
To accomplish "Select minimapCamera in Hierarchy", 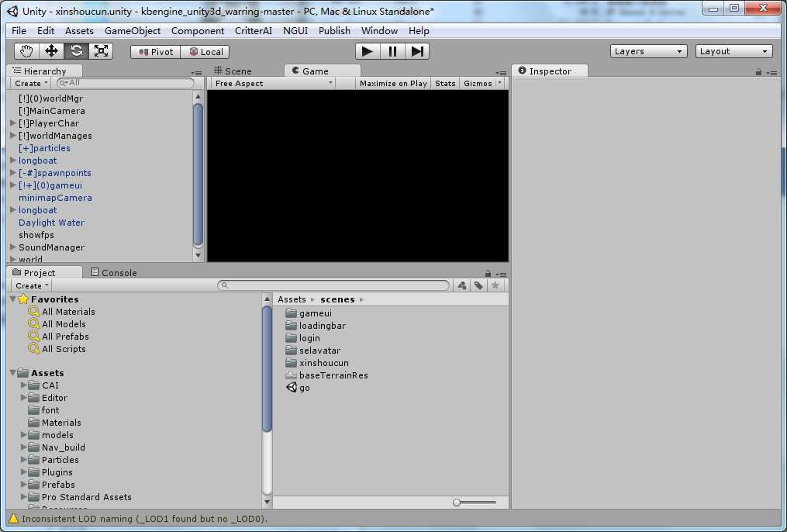I will (x=55, y=198).
